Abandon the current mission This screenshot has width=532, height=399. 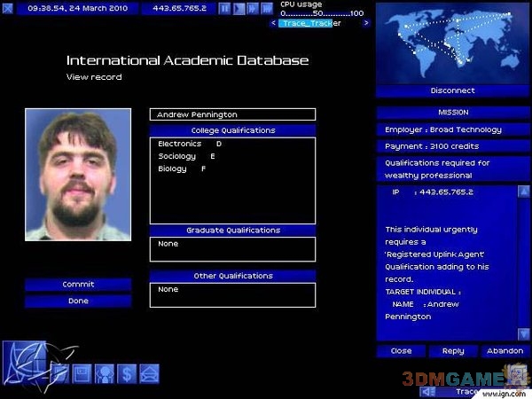(x=505, y=351)
